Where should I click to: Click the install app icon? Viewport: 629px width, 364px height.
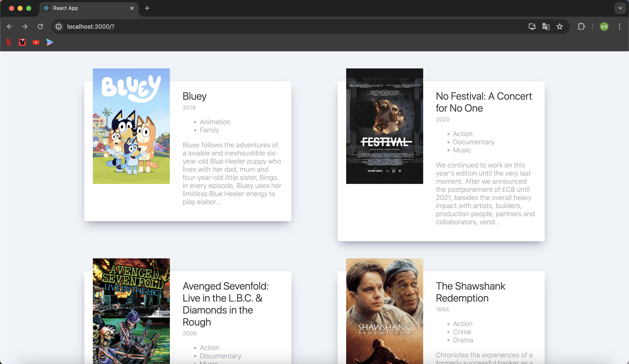click(532, 27)
